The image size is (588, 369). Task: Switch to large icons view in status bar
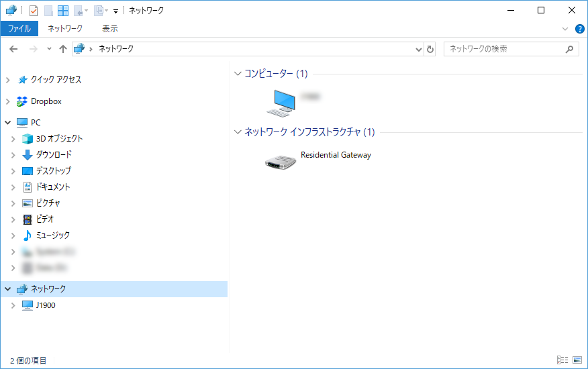click(577, 360)
